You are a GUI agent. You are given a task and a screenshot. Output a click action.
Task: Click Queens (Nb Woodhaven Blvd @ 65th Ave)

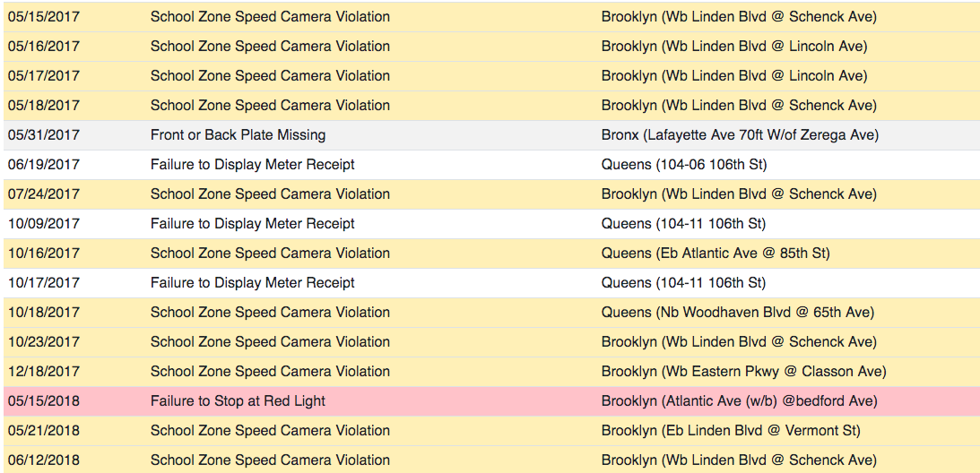(x=738, y=313)
